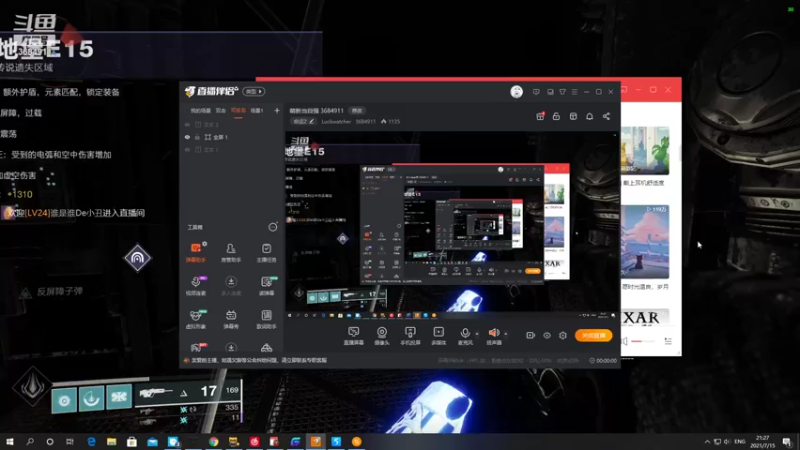
Task: Open the 歌词助手 tool icon
Action: tap(266, 319)
